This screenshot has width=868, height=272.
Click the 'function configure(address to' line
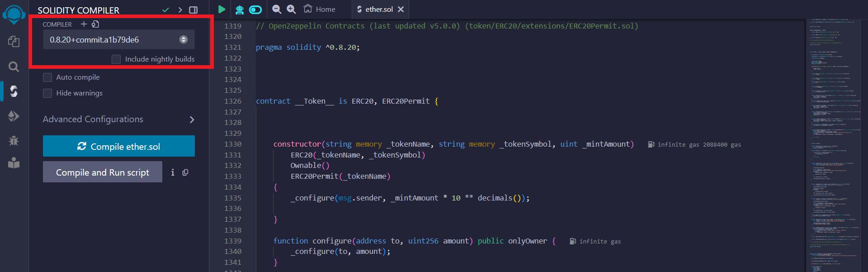click(415, 241)
